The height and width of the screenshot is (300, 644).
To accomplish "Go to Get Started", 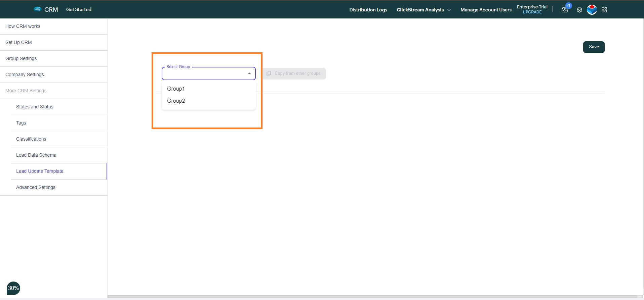I will (x=79, y=9).
